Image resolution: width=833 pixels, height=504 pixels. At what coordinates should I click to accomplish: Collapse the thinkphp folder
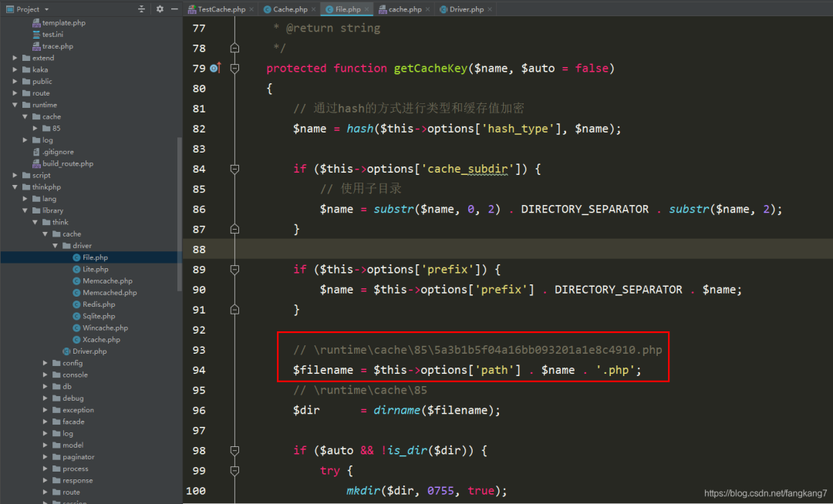pos(15,186)
